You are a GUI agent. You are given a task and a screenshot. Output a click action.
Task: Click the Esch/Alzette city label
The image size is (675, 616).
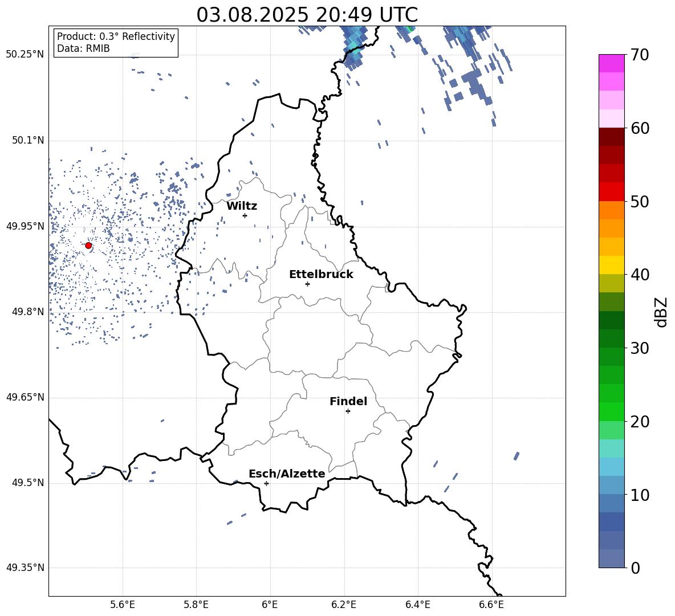(287, 474)
